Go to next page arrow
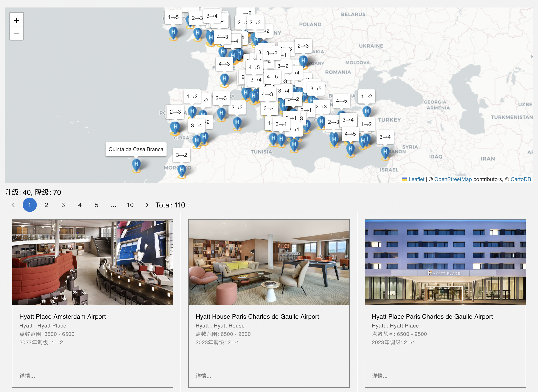 [x=147, y=205]
